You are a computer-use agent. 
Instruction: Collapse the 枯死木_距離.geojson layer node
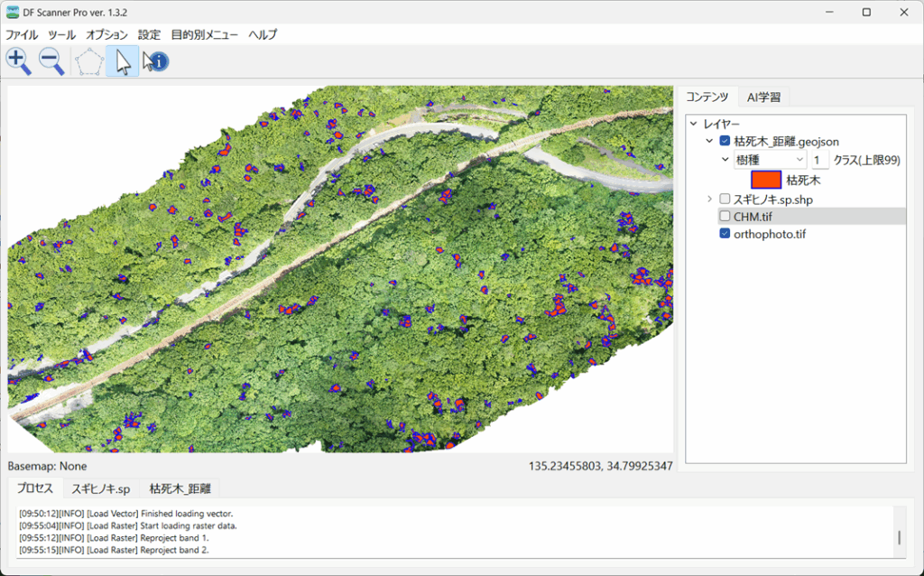click(x=709, y=142)
